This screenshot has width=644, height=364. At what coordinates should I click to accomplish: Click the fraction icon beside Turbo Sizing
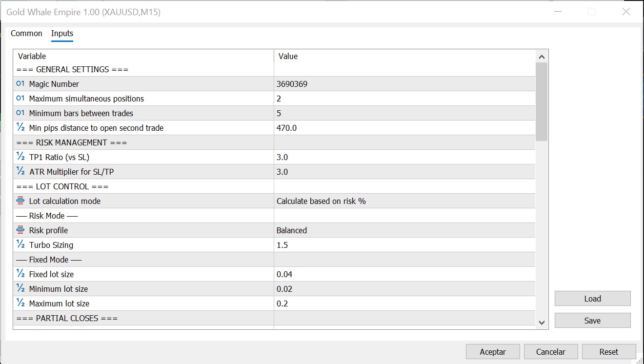pyautogui.click(x=20, y=244)
